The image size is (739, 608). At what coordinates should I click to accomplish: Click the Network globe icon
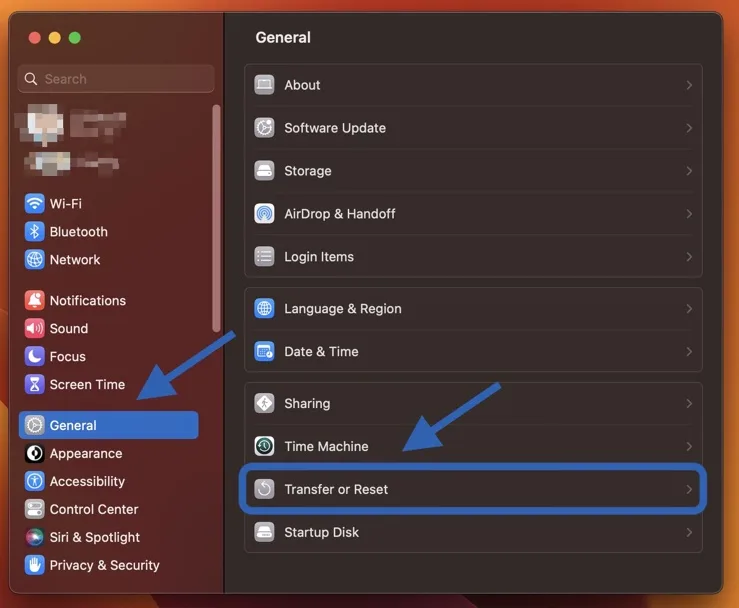tap(34, 260)
